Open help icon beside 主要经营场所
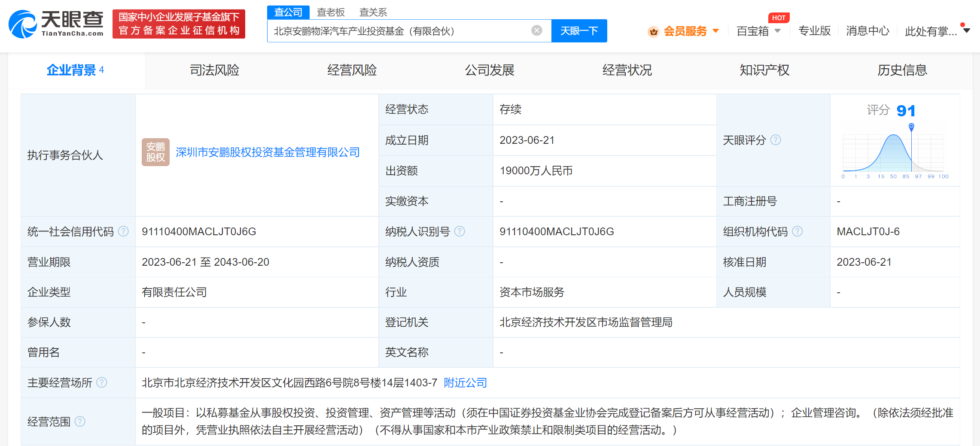The height and width of the screenshot is (446, 980). (x=101, y=382)
